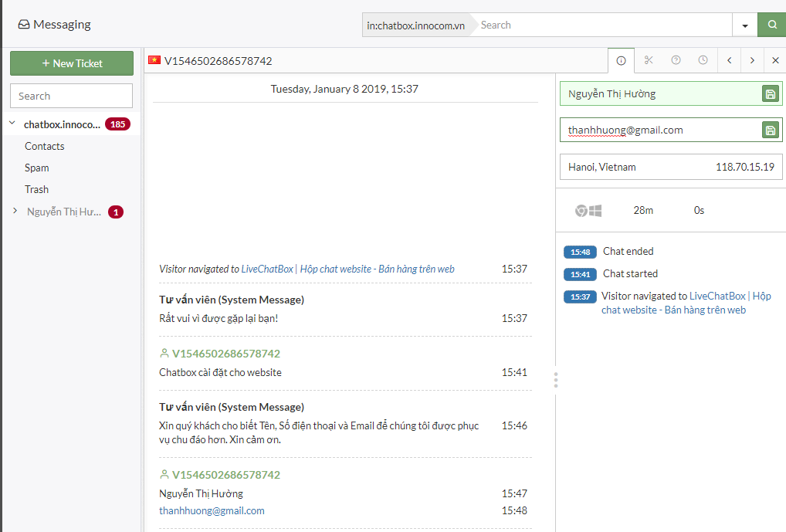
Task: Open the info tab icon
Action: pyautogui.click(x=621, y=61)
